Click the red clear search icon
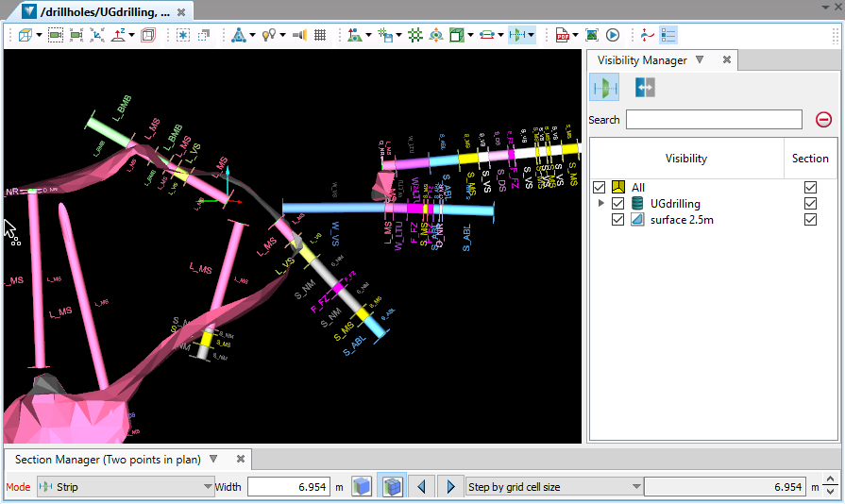Image resolution: width=845 pixels, height=504 pixels. click(823, 120)
